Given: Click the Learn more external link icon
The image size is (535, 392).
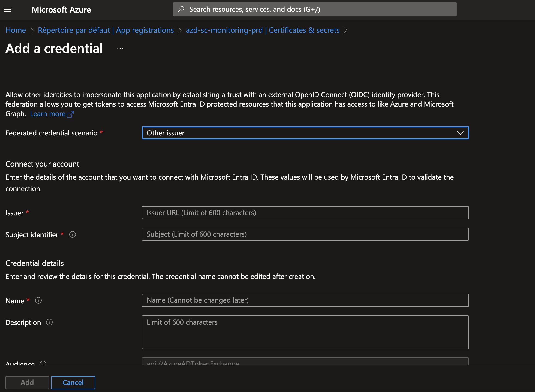Looking at the screenshot, I should point(70,114).
